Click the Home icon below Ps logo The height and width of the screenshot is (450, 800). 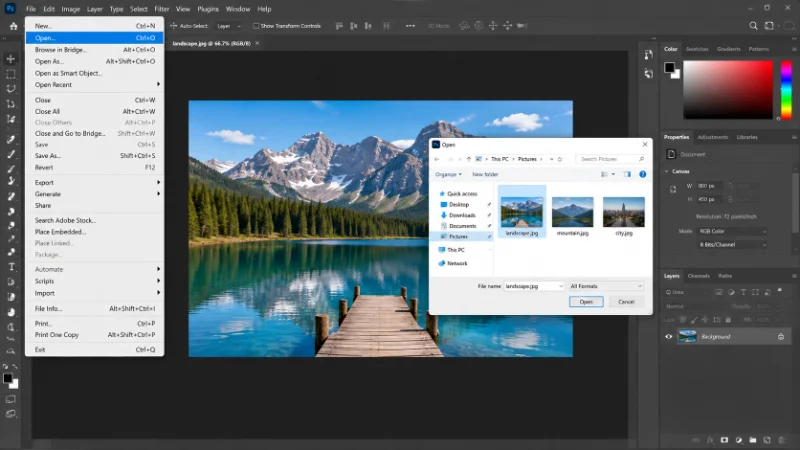pos(13,26)
